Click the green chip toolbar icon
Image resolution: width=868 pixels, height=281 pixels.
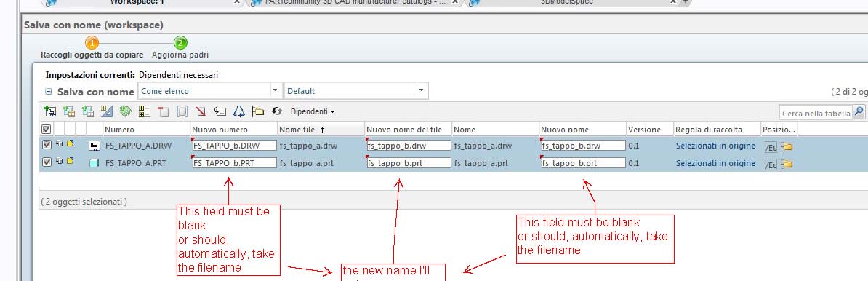126,111
